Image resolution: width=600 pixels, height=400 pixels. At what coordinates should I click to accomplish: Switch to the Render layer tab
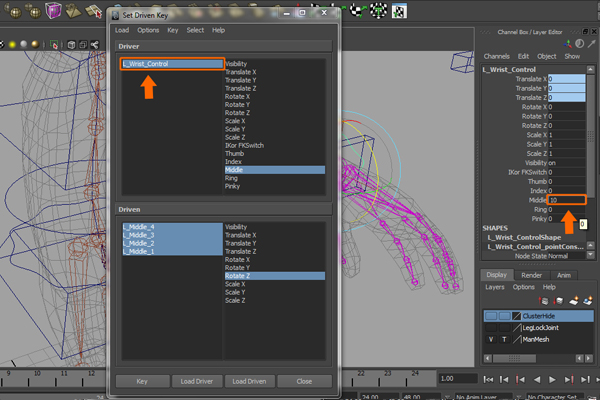point(532,275)
